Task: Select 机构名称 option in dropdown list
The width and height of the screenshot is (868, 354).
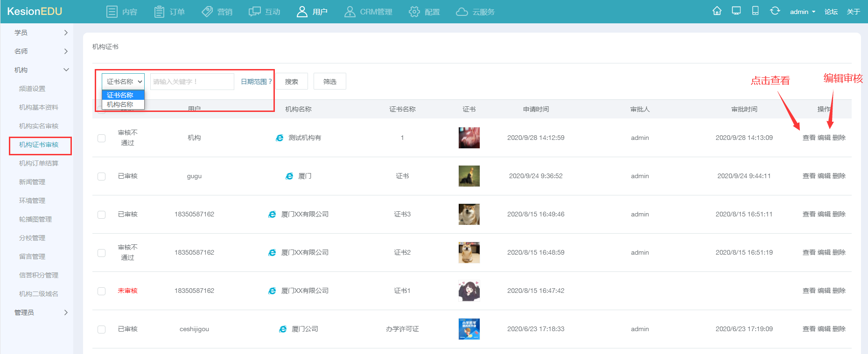Action: click(x=123, y=104)
